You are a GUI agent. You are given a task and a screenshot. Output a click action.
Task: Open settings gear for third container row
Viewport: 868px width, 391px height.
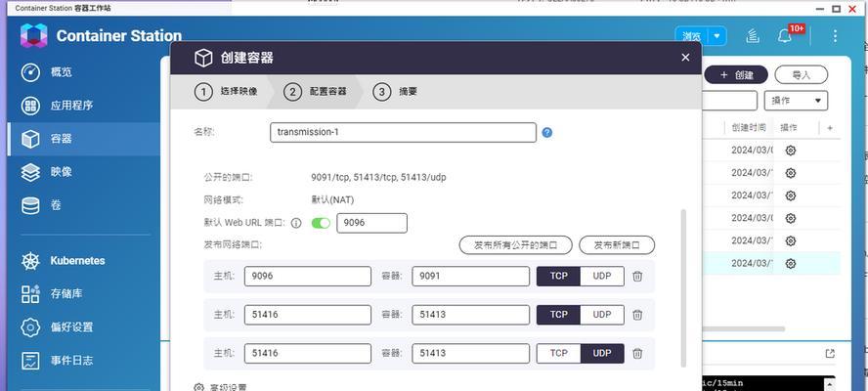tap(791, 195)
